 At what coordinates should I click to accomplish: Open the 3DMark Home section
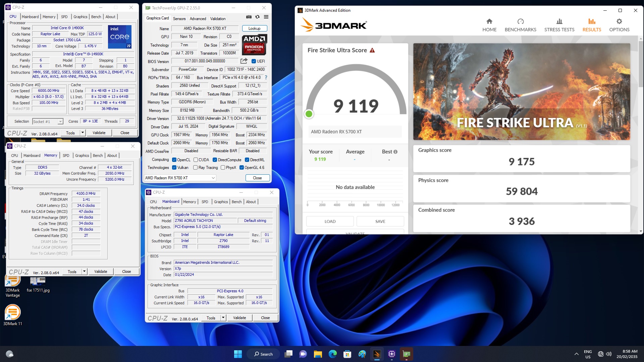489,25
